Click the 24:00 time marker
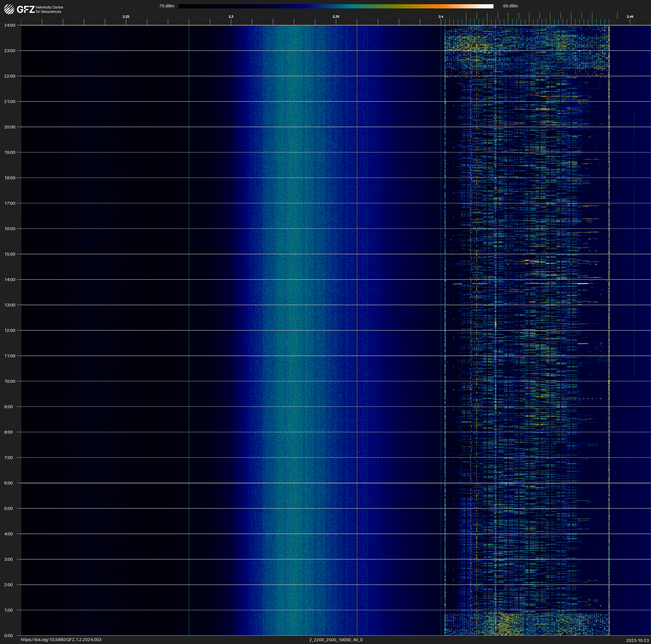 10,25
